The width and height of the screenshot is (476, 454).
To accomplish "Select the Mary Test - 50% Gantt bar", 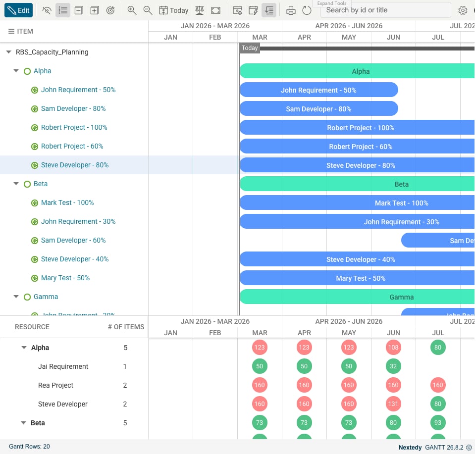I will click(357, 278).
